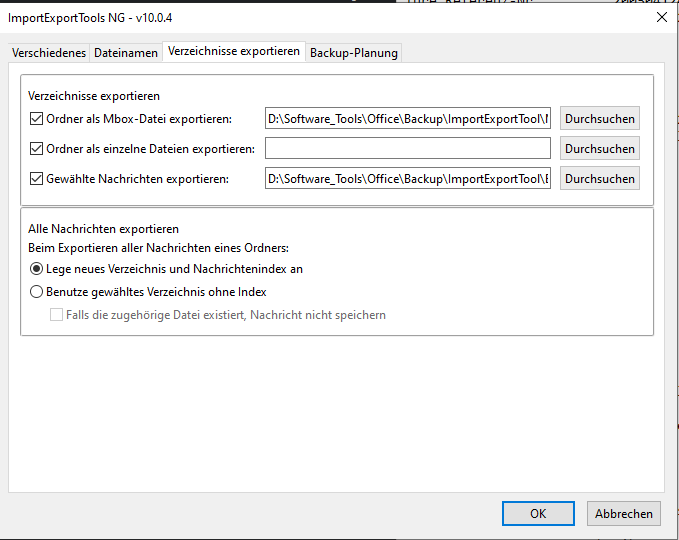
Task: Browse for the Mbox export folder
Action: [x=599, y=119]
